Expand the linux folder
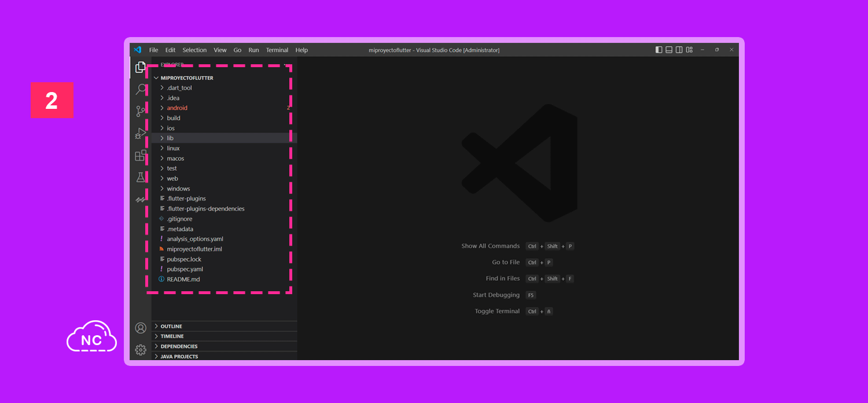 (224, 148)
